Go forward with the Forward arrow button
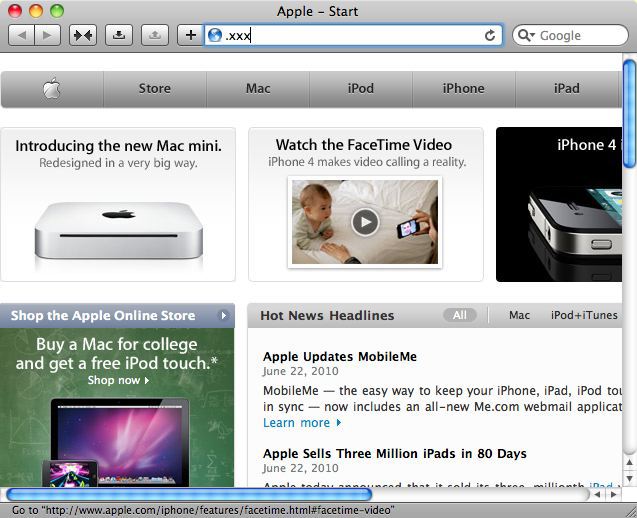 click(48, 35)
